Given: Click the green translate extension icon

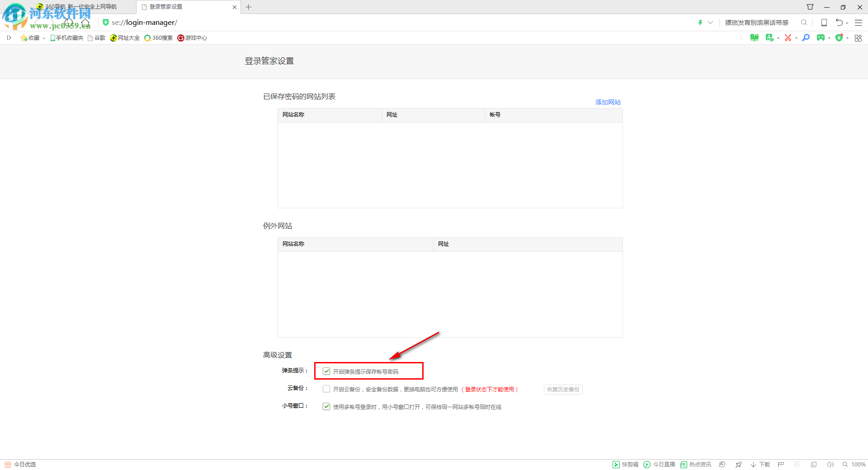Looking at the screenshot, I should coord(769,38).
